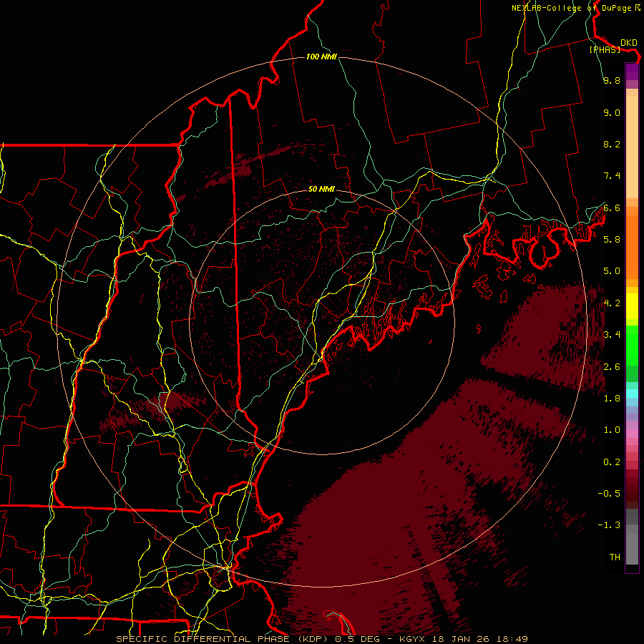Screen dimensions: 644x644
Task: Pick the dark purple swatch atop the color bar
Action: 632,69
